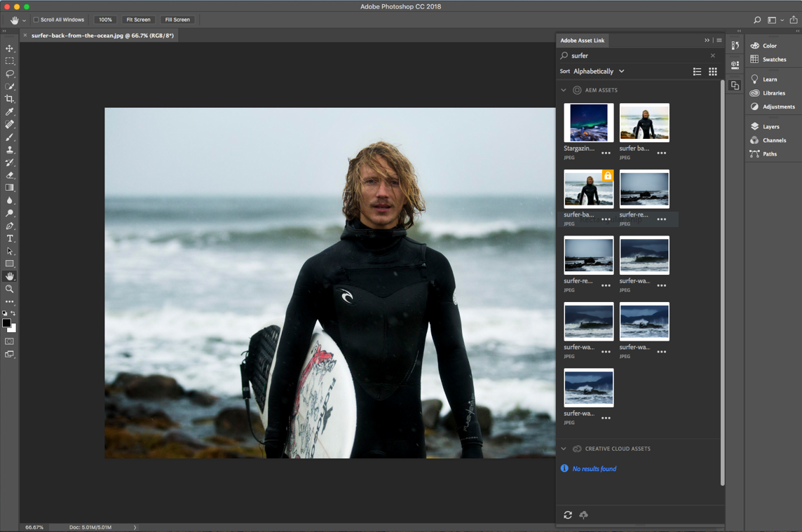
Task: Select the surfer-back-from-the-ocean.jpg document tab
Action: pyautogui.click(x=102, y=35)
